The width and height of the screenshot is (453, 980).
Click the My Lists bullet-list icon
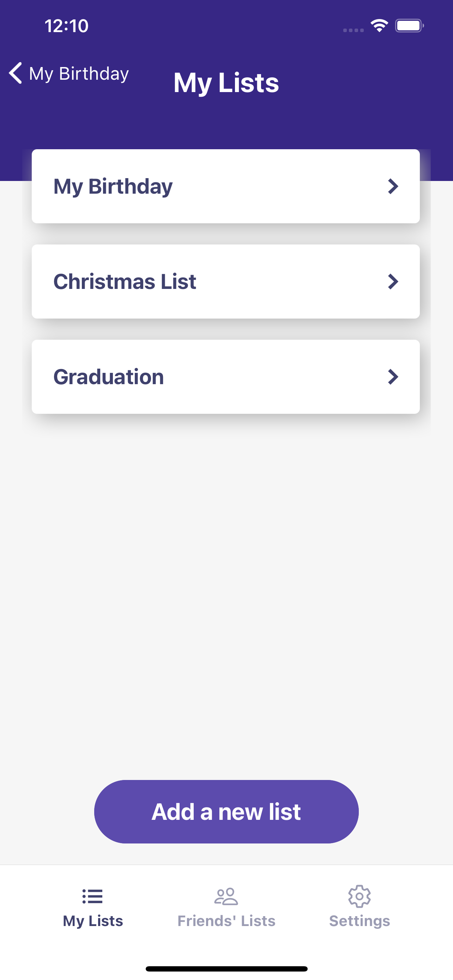point(92,896)
